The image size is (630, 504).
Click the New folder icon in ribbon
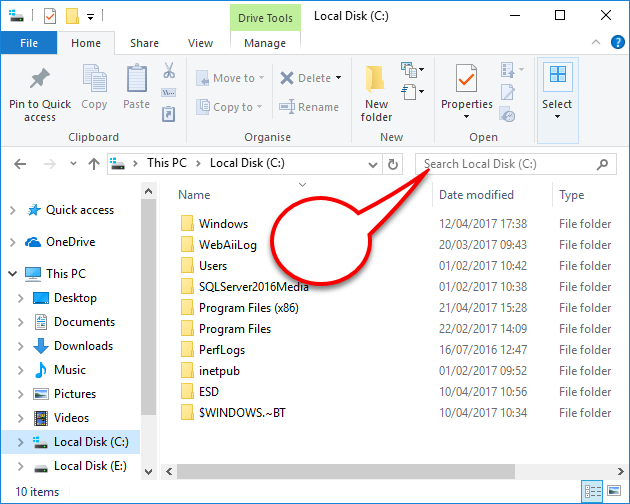click(376, 78)
